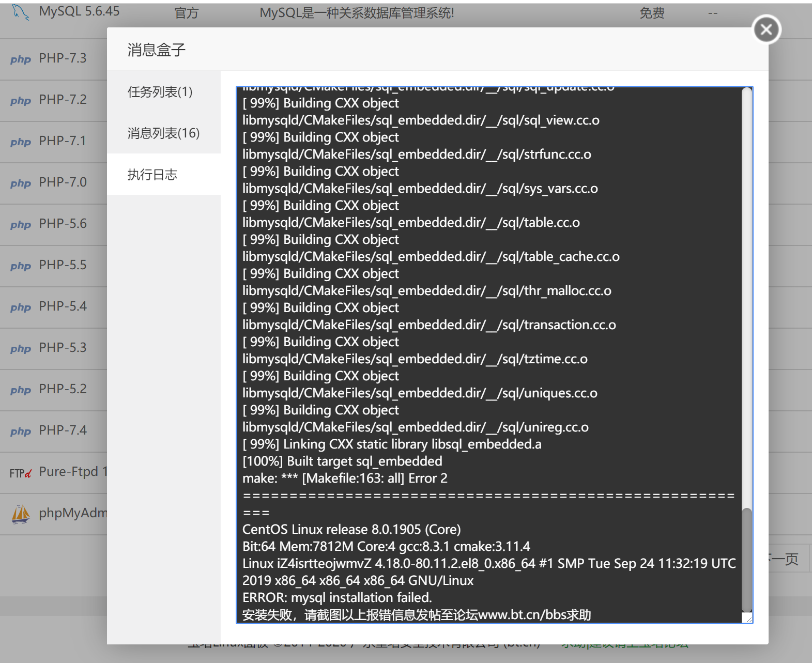This screenshot has height=663, width=812.
Task: Click the uniques.cc.o log line
Action: pos(420,393)
